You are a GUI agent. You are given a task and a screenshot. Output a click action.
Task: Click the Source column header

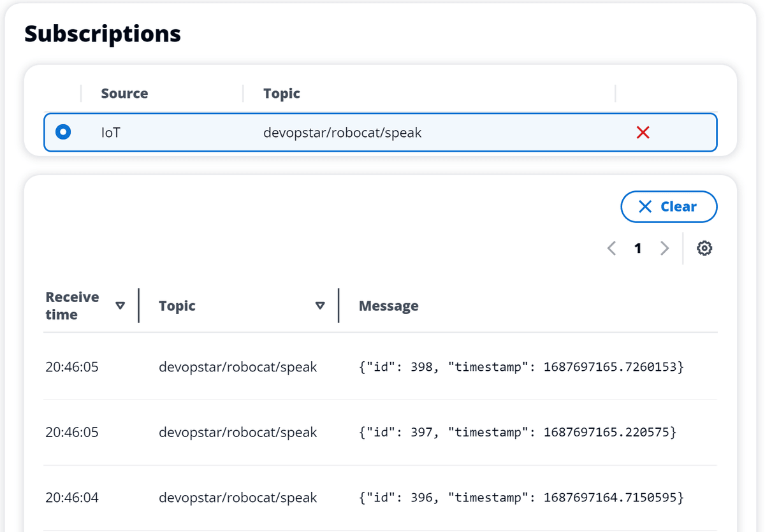(124, 93)
